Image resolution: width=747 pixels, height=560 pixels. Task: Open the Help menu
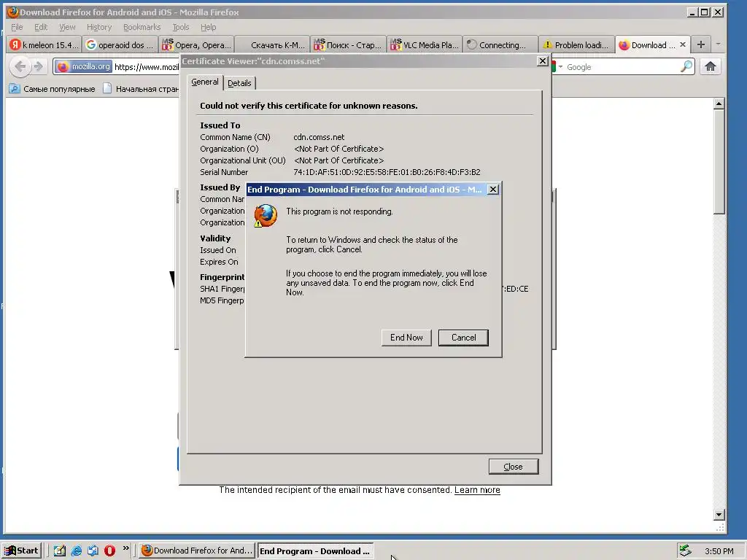click(208, 27)
